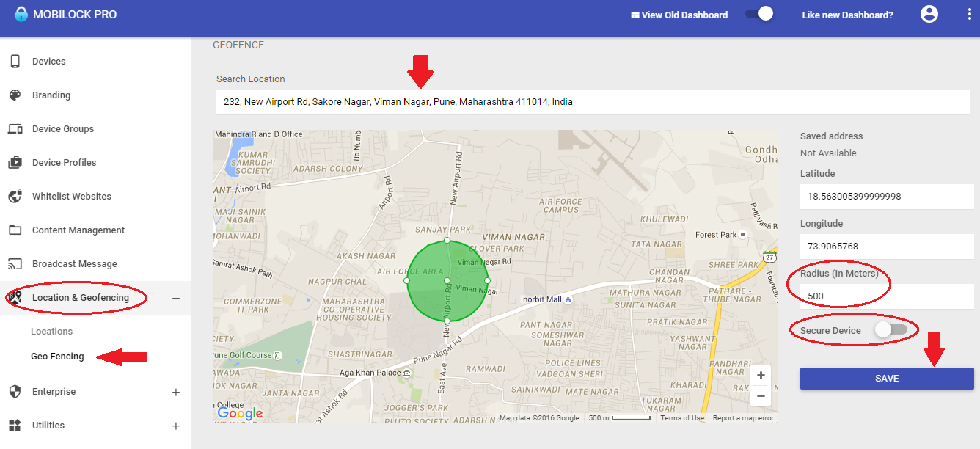Click the geofence circle top handle
This screenshot has width=980, height=449.
pyautogui.click(x=447, y=240)
